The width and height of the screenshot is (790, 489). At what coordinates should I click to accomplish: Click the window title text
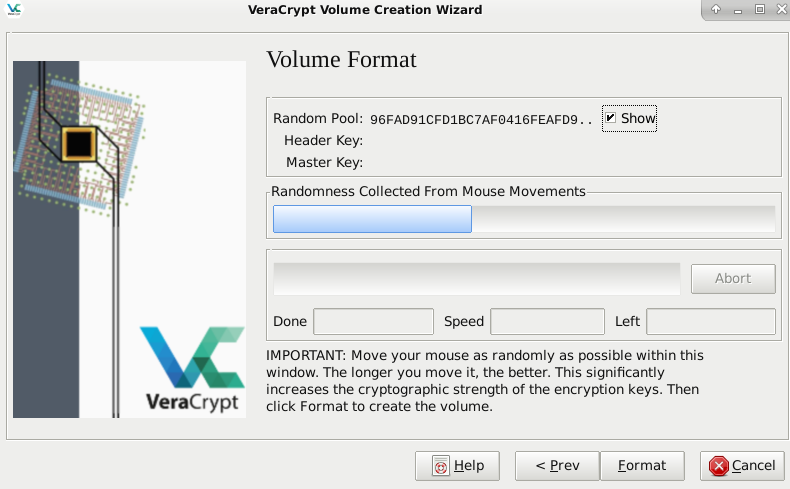pos(365,10)
